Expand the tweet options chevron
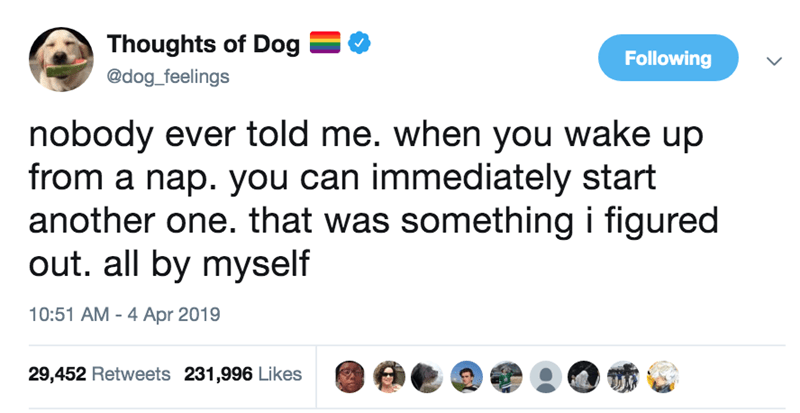The image size is (800, 413). pos(774,61)
